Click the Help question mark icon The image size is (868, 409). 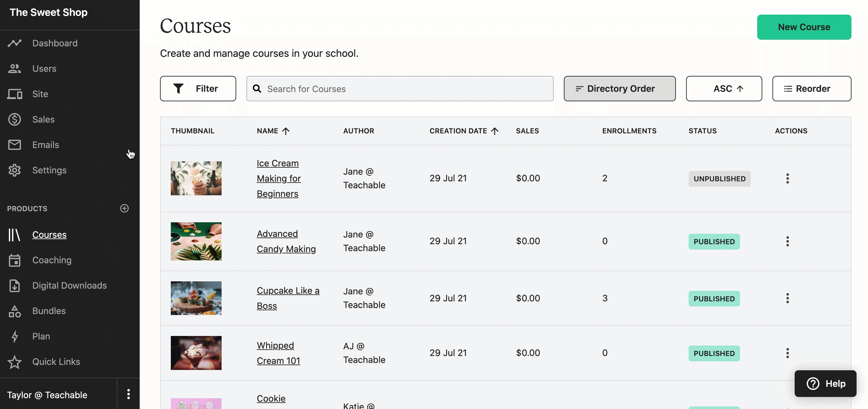[x=813, y=383]
